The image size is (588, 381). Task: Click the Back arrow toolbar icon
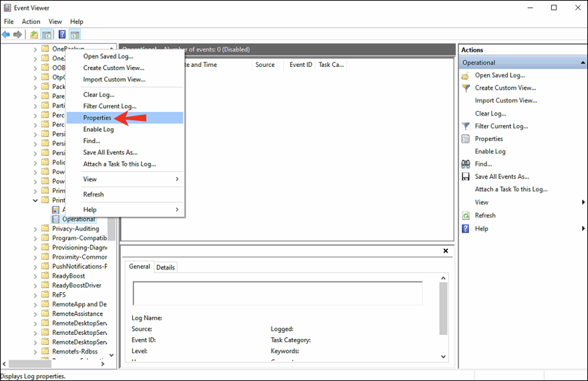click(x=6, y=35)
